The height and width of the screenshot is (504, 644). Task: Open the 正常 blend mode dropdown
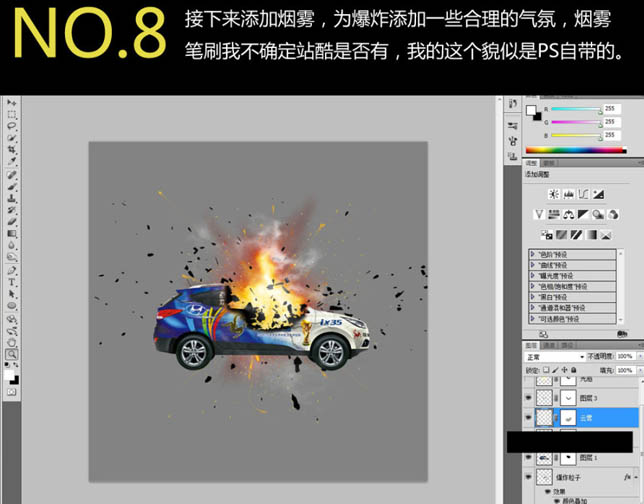[555, 357]
